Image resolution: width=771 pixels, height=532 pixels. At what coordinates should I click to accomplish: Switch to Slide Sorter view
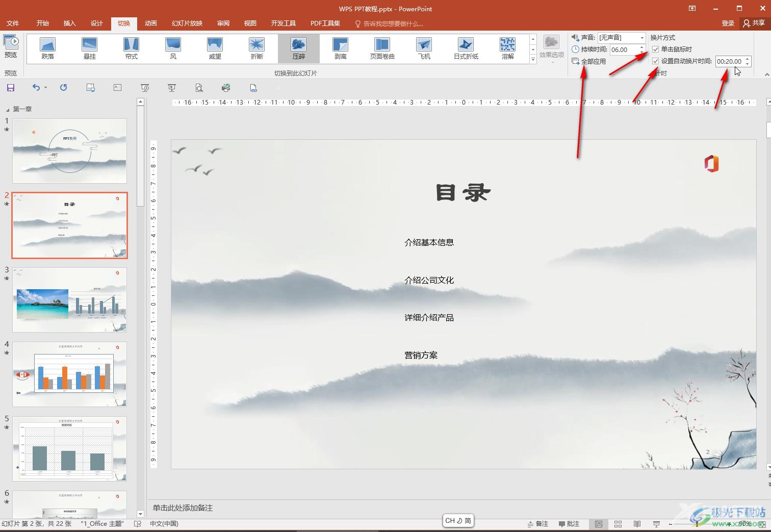tap(618, 524)
